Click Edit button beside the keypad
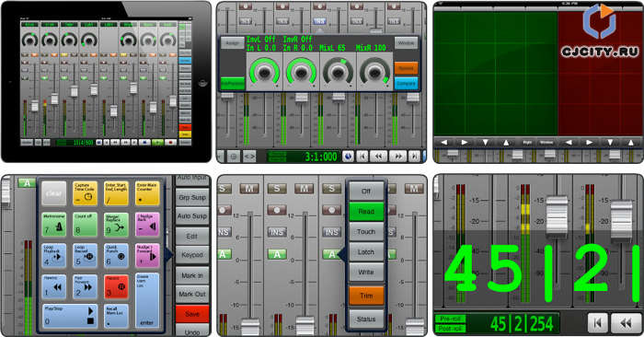Image resolution: width=644 pixels, height=337 pixels. [x=192, y=236]
